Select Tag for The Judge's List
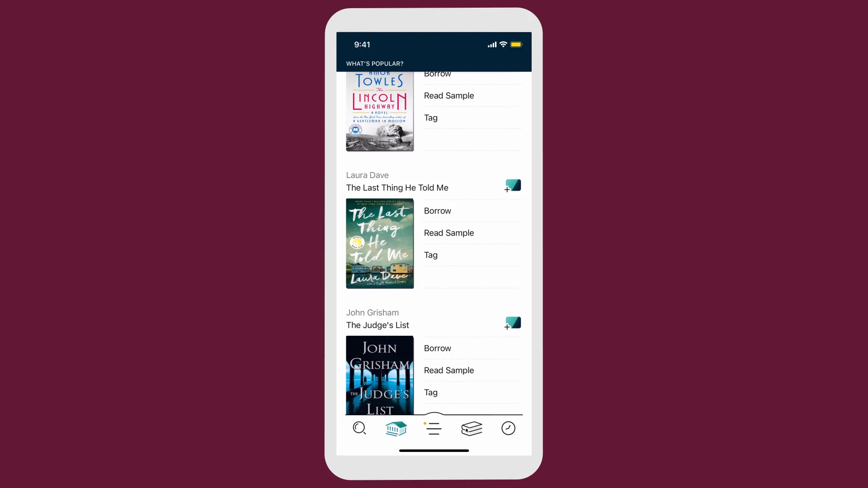Screen dimensions: 868x488 point(430,392)
